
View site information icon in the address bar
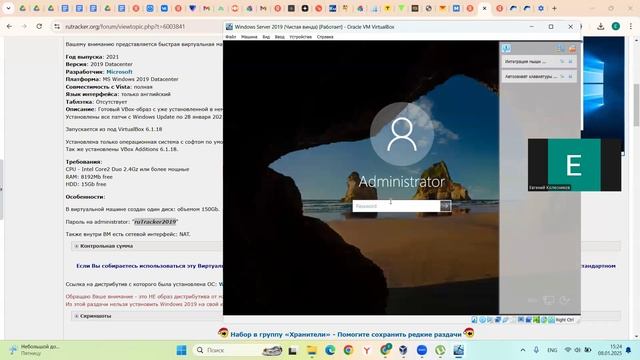[x=57, y=27]
